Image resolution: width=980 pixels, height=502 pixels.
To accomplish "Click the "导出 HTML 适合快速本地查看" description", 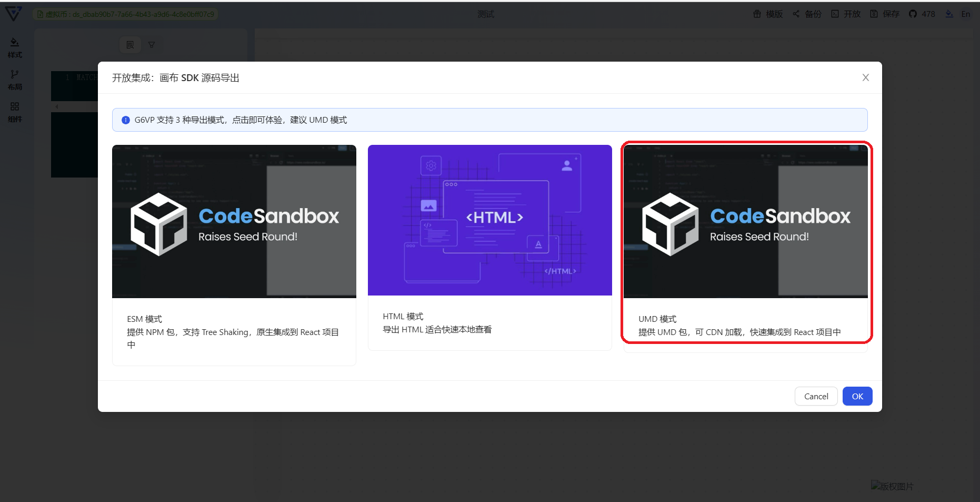I will tap(437, 330).
